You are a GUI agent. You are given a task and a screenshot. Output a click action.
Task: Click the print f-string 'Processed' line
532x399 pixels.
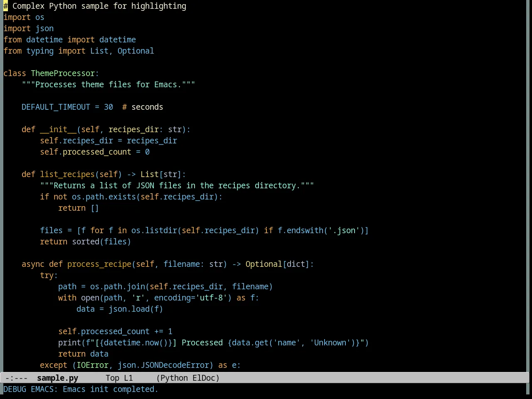[x=214, y=342]
